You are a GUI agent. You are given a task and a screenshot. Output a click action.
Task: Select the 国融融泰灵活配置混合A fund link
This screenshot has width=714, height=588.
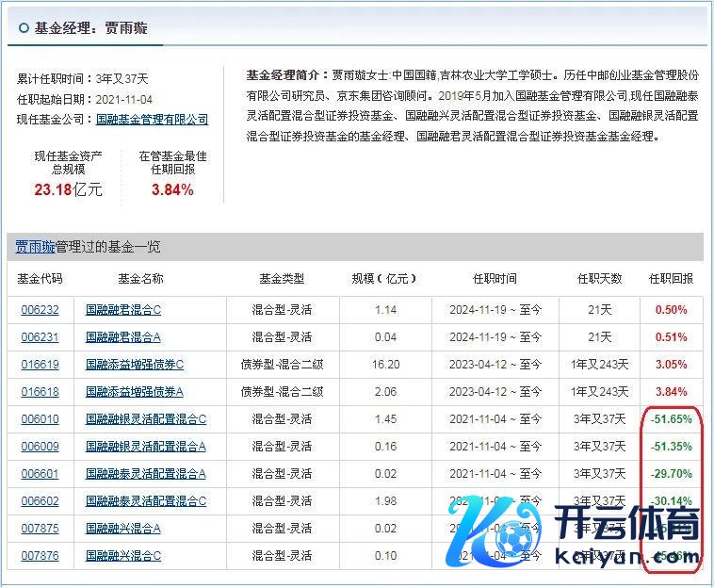coord(146,473)
